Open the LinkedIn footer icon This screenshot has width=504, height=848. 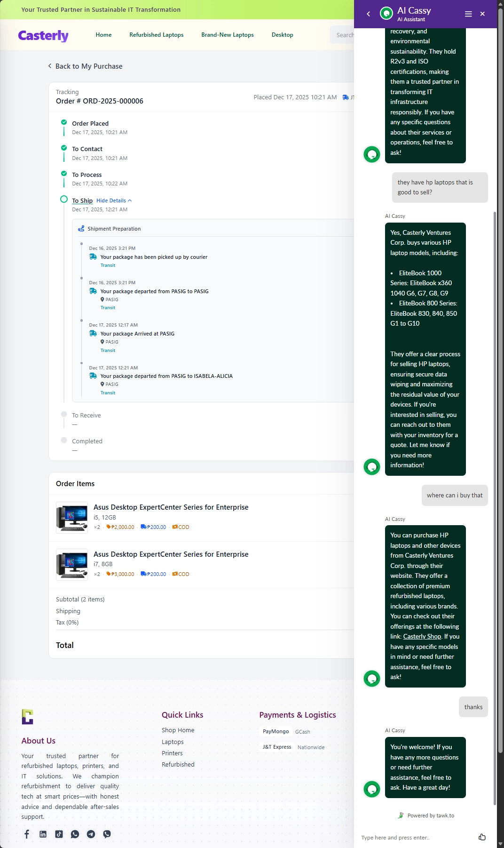click(43, 834)
